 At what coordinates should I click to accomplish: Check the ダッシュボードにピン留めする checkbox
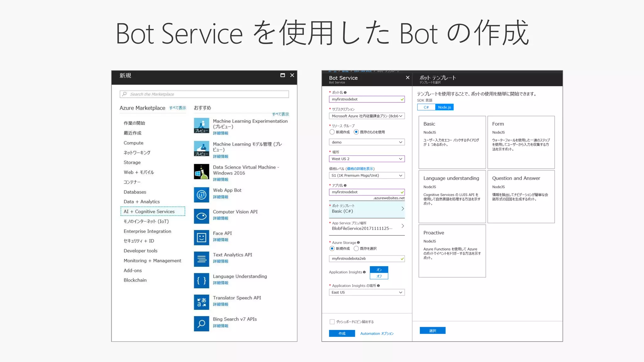pyautogui.click(x=332, y=322)
